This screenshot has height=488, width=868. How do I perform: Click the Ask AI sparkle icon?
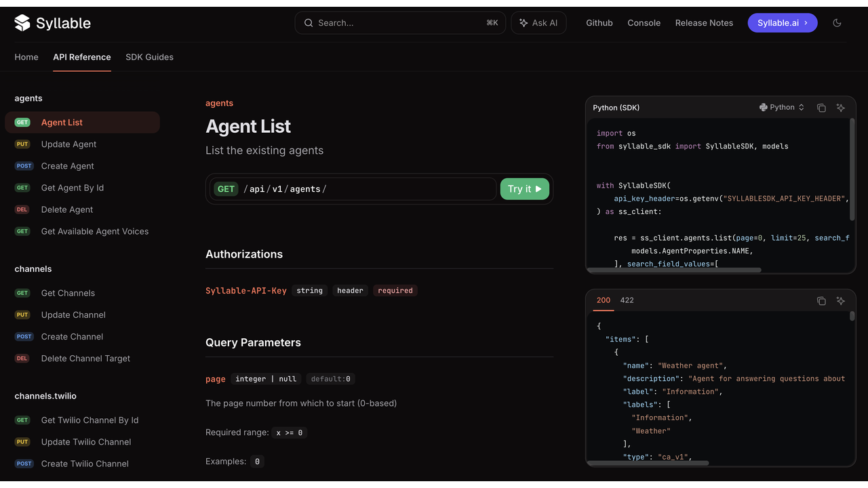(x=524, y=23)
